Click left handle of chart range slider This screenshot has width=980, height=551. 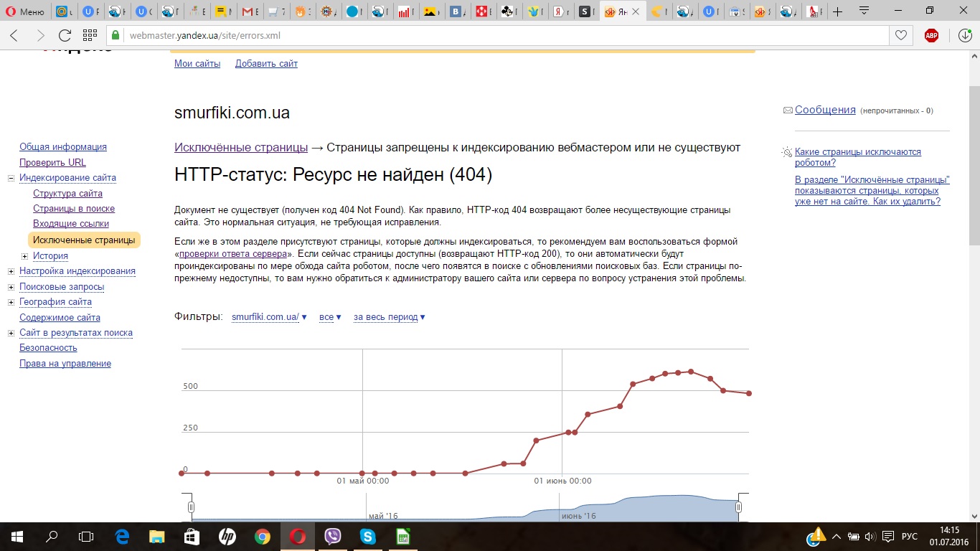pos(191,507)
